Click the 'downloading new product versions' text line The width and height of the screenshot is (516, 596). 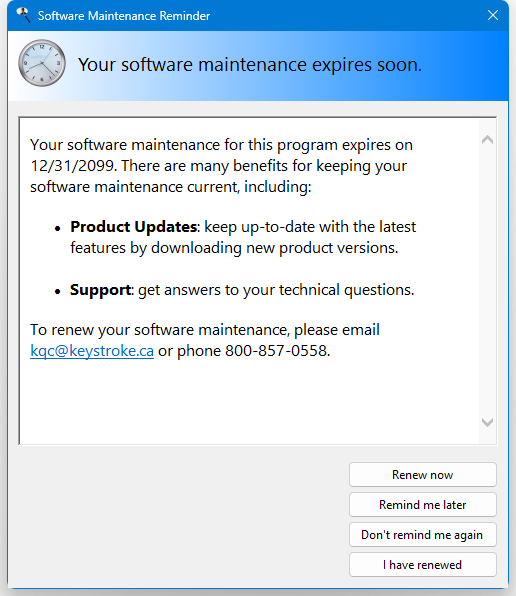click(234, 247)
